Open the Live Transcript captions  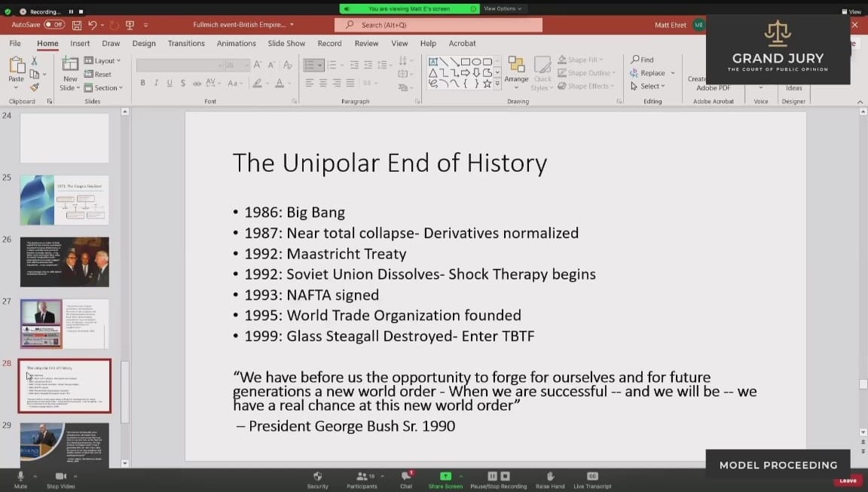pyautogui.click(x=592, y=477)
